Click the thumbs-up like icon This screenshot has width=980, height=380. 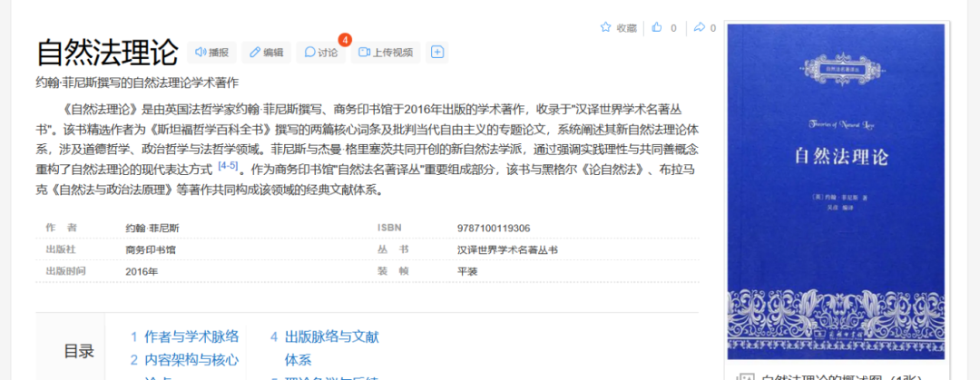tap(656, 27)
